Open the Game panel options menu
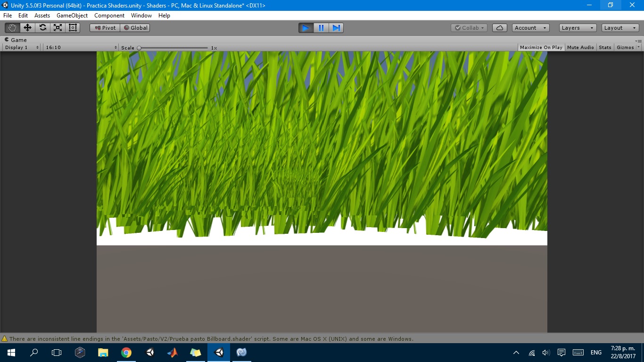Screen dimensions: 644x362 [x=639, y=41]
